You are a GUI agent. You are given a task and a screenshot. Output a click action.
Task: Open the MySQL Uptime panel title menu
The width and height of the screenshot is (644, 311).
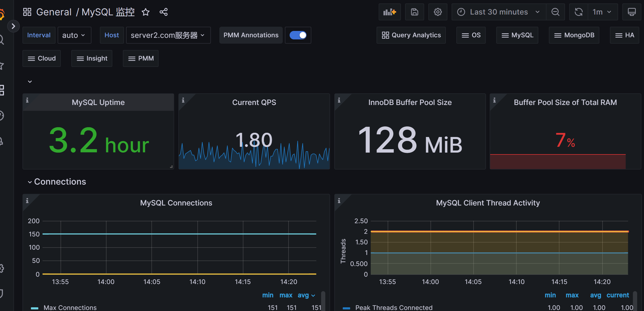click(98, 102)
